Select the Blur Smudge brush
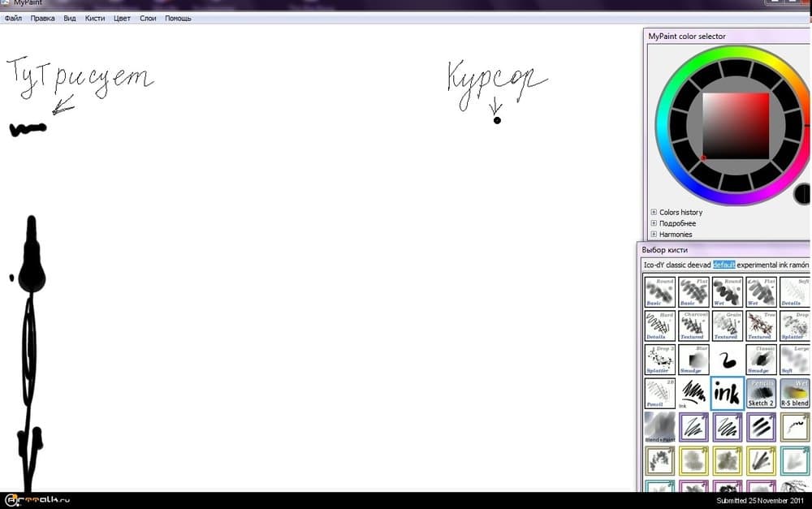This screenshot has height=509, width=812. (693, 359)
